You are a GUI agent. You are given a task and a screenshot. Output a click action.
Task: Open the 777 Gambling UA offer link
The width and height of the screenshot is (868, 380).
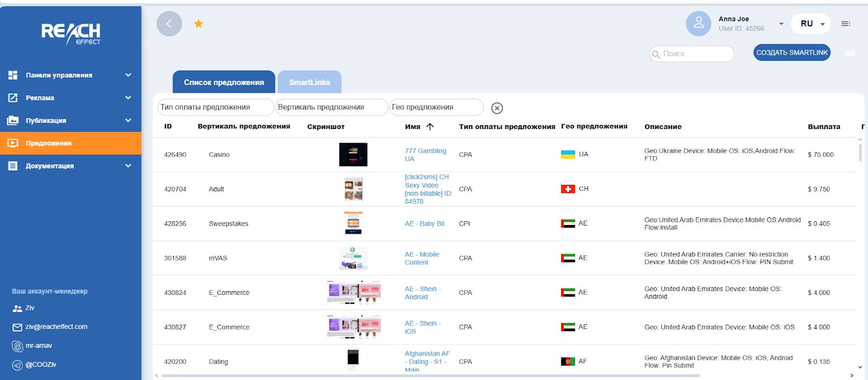pos(425,154)
